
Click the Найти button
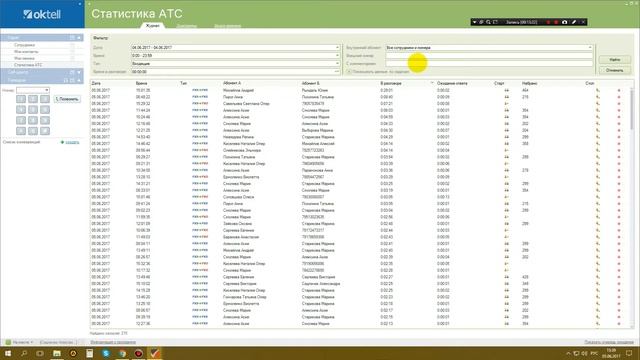(x=614, y=60)
